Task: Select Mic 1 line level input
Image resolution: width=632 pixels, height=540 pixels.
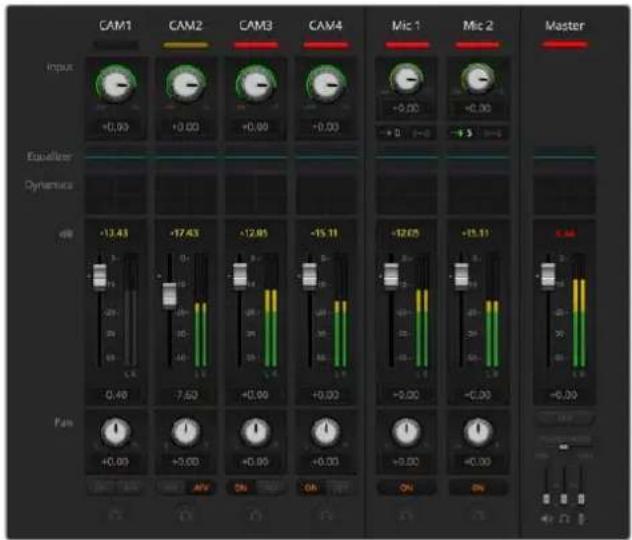Action: [x=421, y=133]
